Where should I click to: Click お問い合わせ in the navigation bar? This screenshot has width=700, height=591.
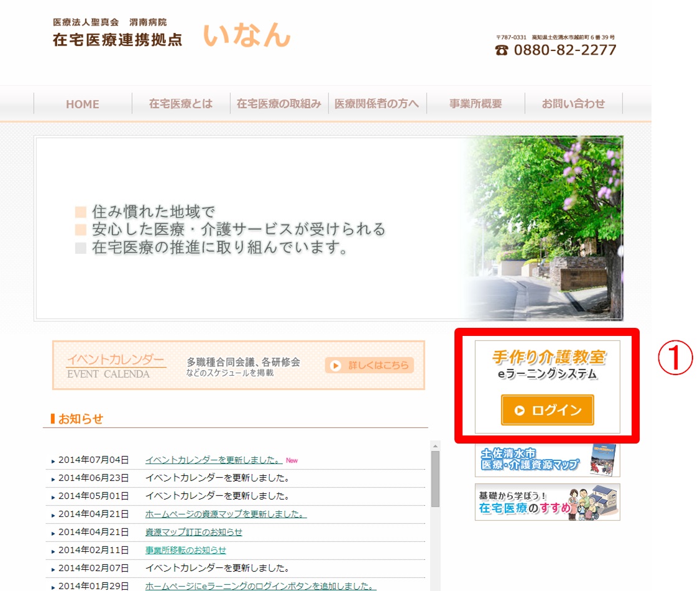(x=573, y=104)
